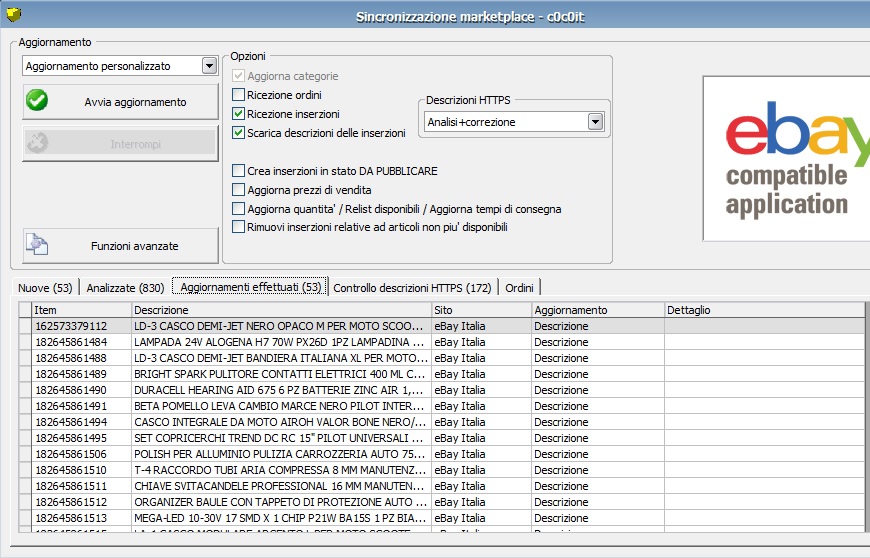
Task: Check Crea inserzioni in stato DA PUBBLICARE
Action: pyautogui.click(x=239, y=171)
